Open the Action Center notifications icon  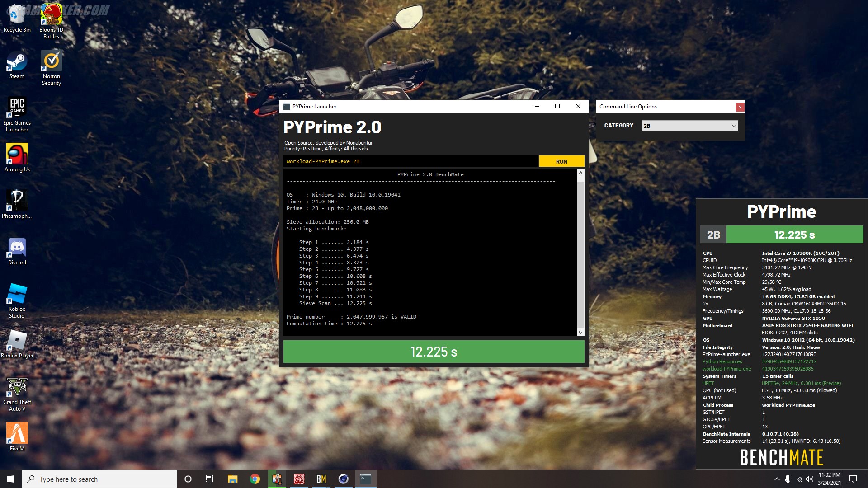click(853, 479)
